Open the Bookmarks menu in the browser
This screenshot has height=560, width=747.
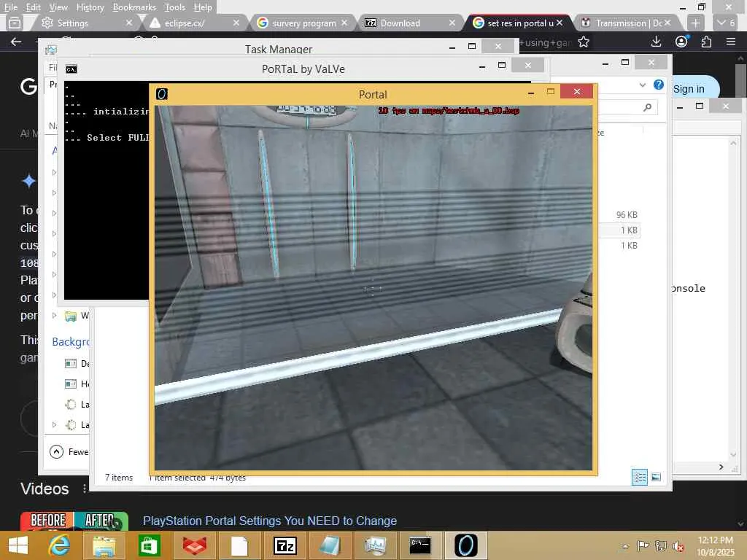click(x=134, y=7)
